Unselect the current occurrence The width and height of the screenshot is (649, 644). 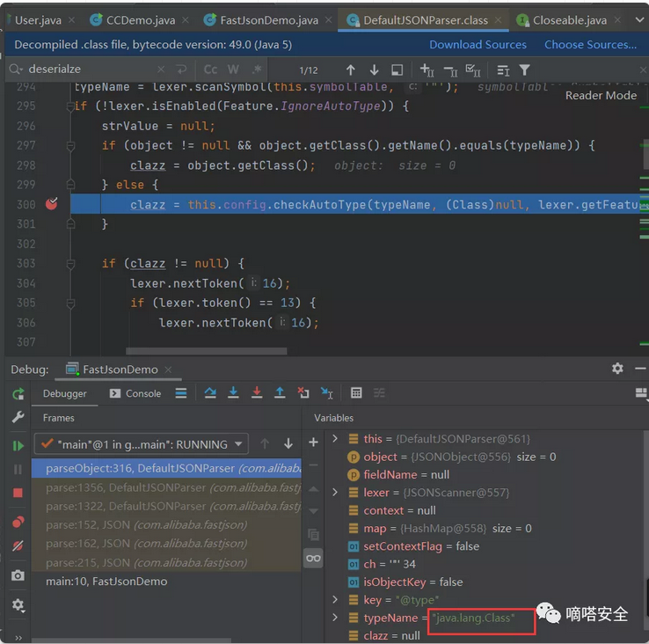(x=450, y=70)
